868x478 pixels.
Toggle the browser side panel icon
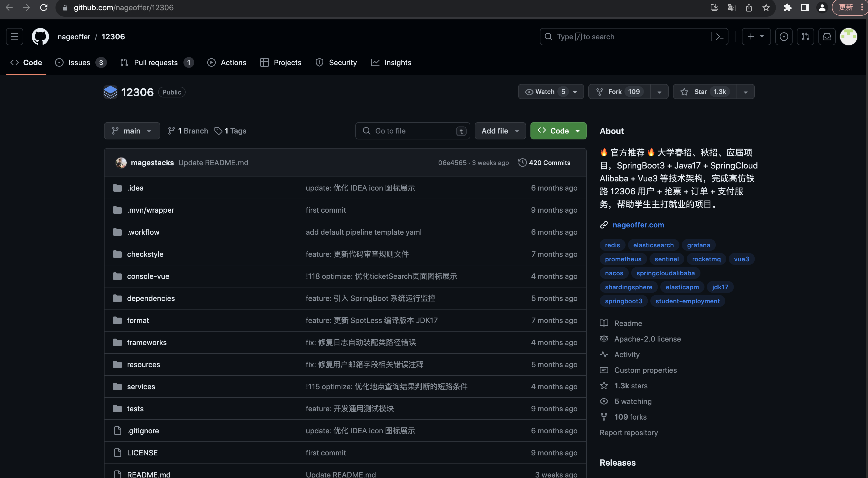point(805,8)
